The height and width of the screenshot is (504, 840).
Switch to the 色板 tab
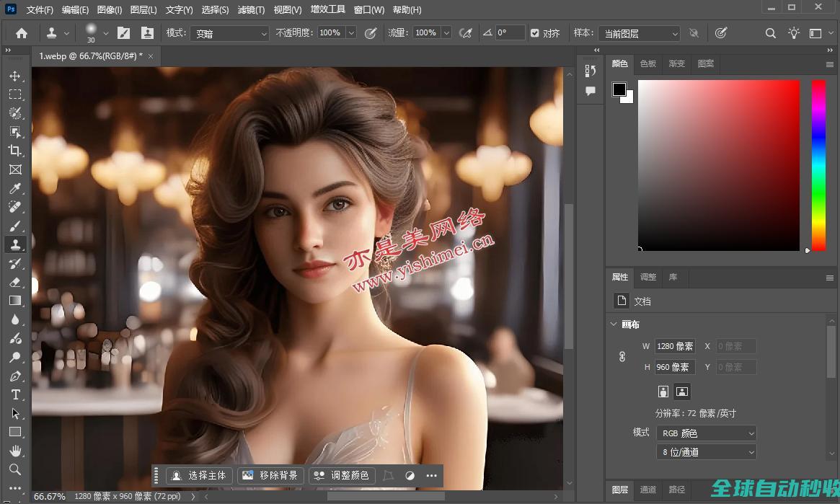point(648,63)
